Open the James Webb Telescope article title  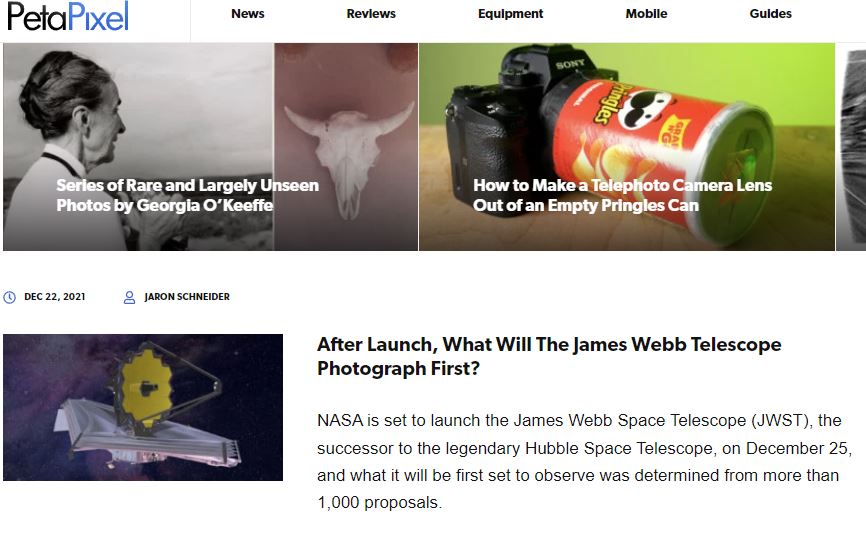pos(549,356)
